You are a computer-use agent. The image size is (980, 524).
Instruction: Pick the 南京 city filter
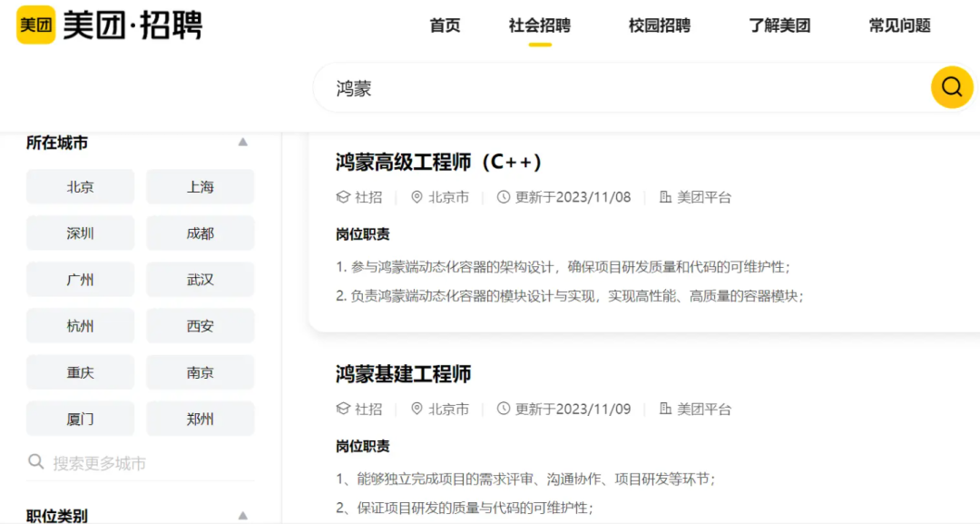coord(200,372)
